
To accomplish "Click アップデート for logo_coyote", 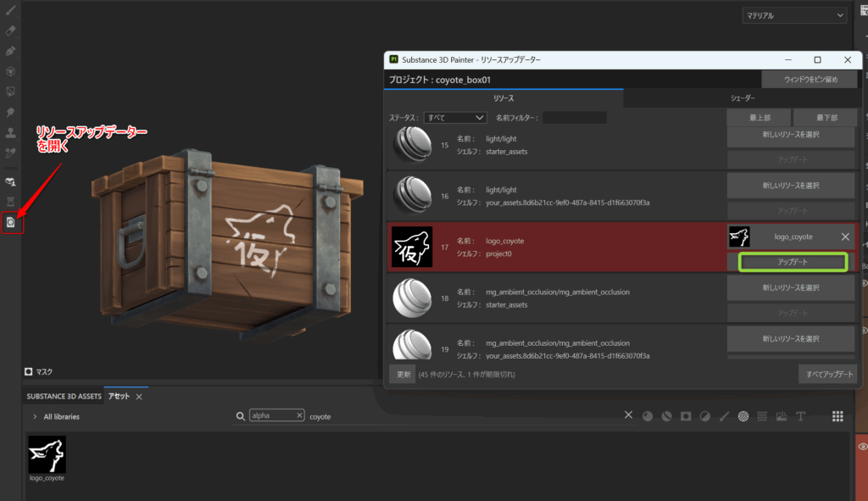I will pos(793,262).
